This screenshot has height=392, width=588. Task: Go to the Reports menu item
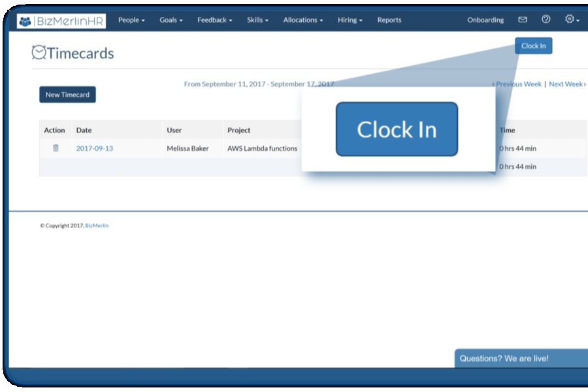coord(389,20)
